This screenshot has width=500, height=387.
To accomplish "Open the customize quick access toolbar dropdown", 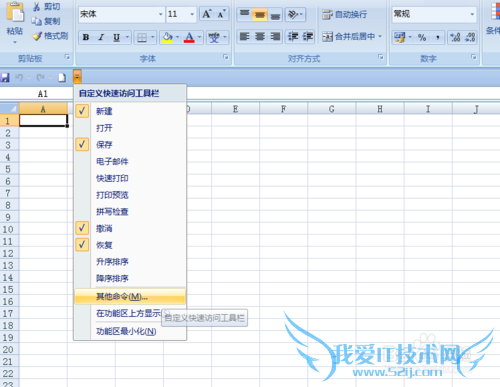I will click(x=77, y=77).
